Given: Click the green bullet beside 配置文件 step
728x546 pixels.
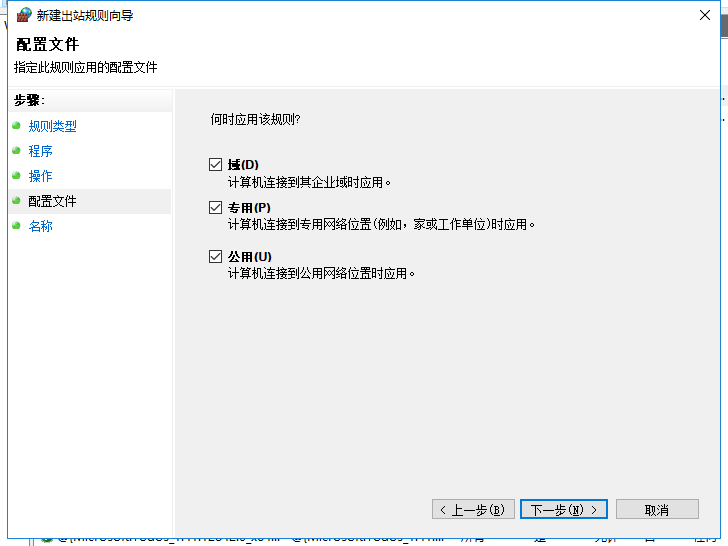Looking at the screenshot, I should pos(16,201).
